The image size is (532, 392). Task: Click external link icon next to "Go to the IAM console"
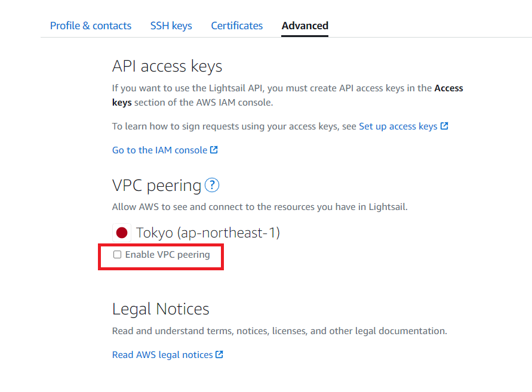coord(214,149)
